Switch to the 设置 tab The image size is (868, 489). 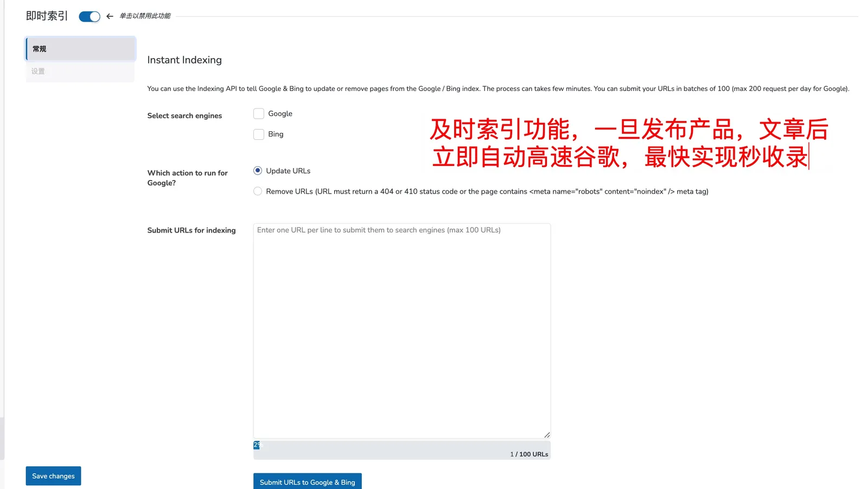coord(80,72)
